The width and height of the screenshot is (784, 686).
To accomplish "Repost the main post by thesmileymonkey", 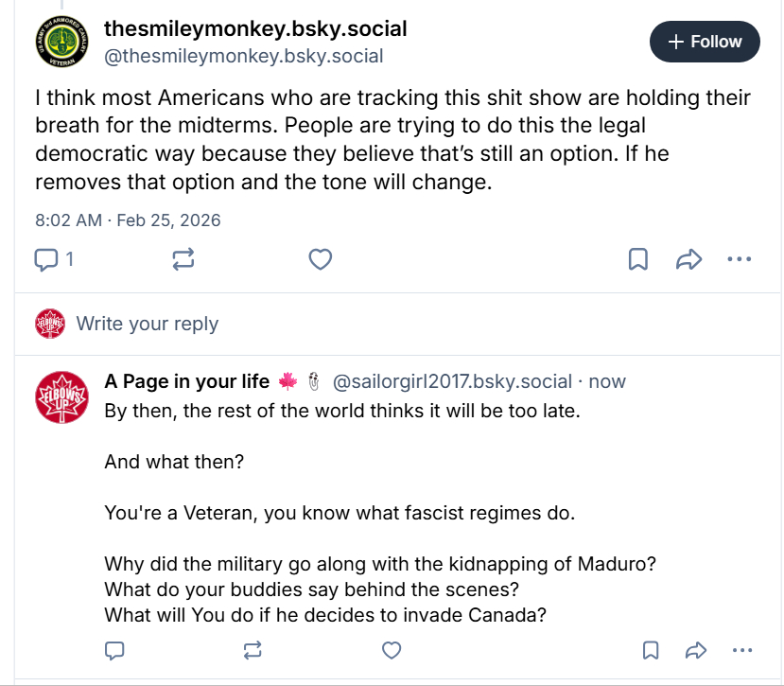I will [x=184, y=259].
